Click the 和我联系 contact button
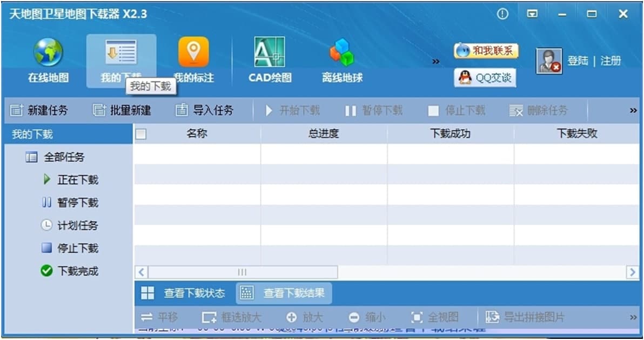Image resolution: width=644 pixels, height=340 pixels. 486,51
